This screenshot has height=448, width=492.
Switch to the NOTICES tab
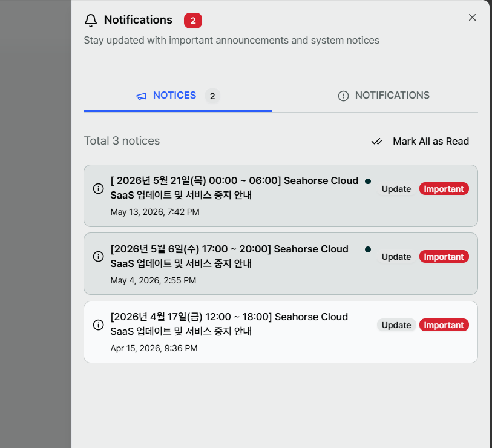click(177, 96)
